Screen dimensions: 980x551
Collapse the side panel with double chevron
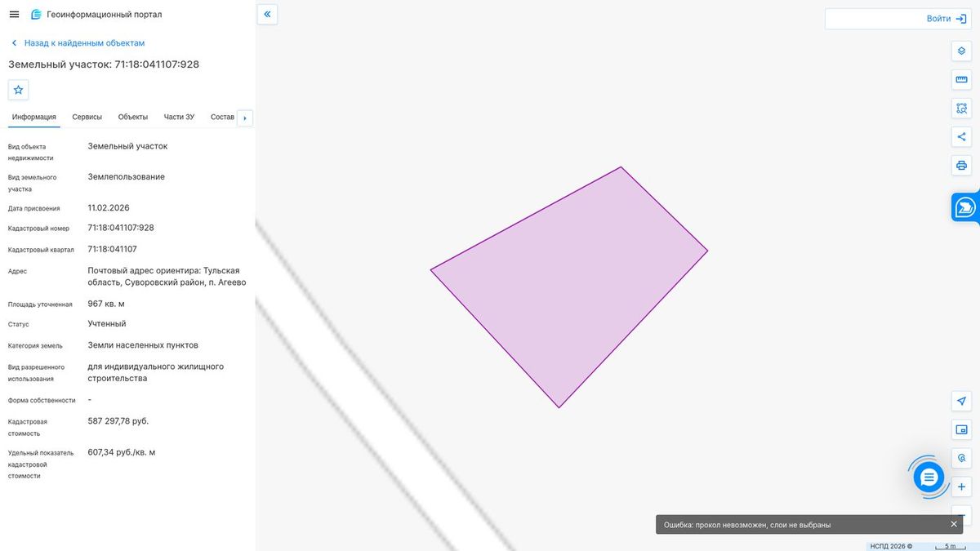tap(267, 15)
